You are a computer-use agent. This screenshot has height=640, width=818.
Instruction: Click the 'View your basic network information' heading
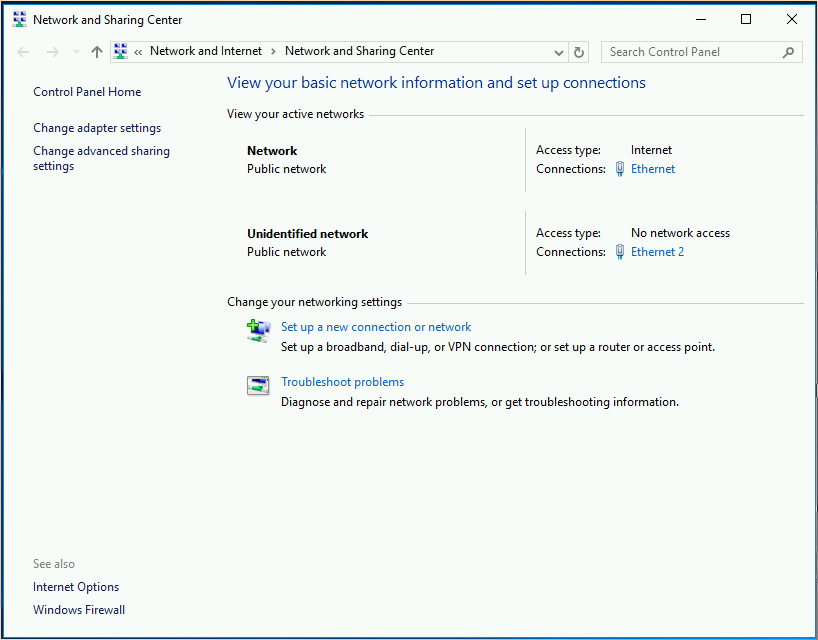click(436, 82)
